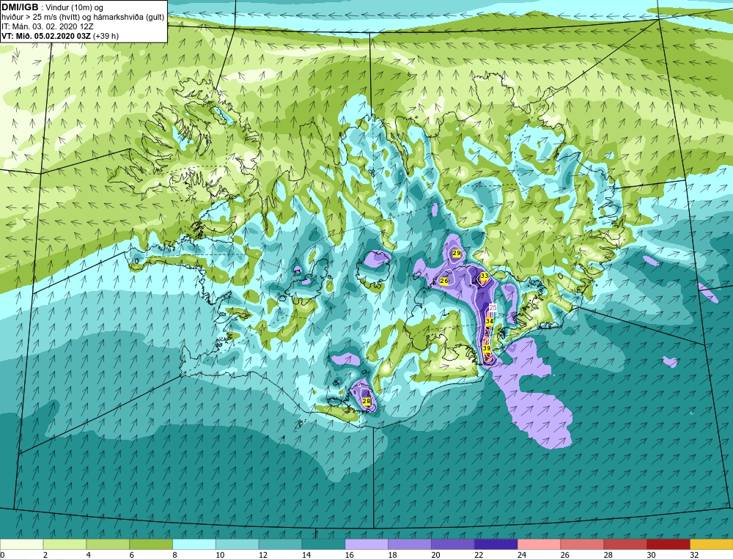Select the 2–4 m/s light green swatch
Image resolution: width=733 pixels, height=560 pixels.
[x=65, y=544]
